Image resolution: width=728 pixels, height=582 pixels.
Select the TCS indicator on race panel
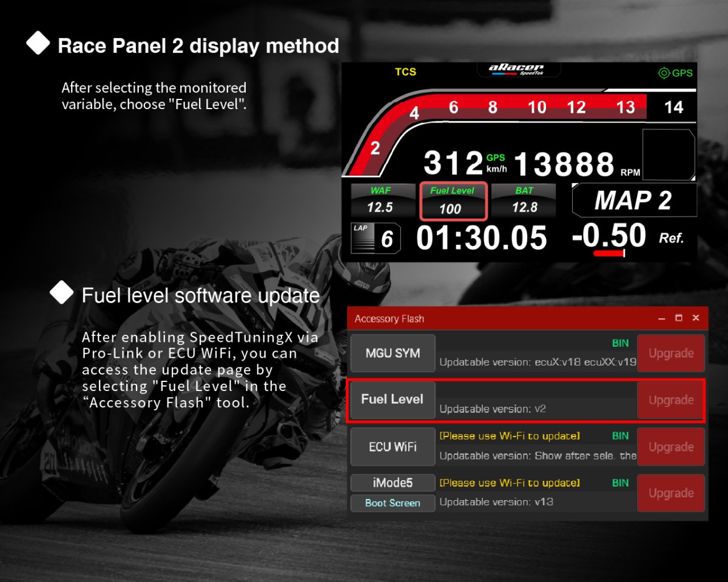405,72
